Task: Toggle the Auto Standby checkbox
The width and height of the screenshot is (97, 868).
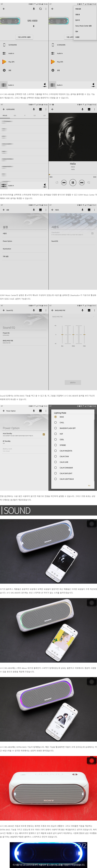Action: point(44,434)
